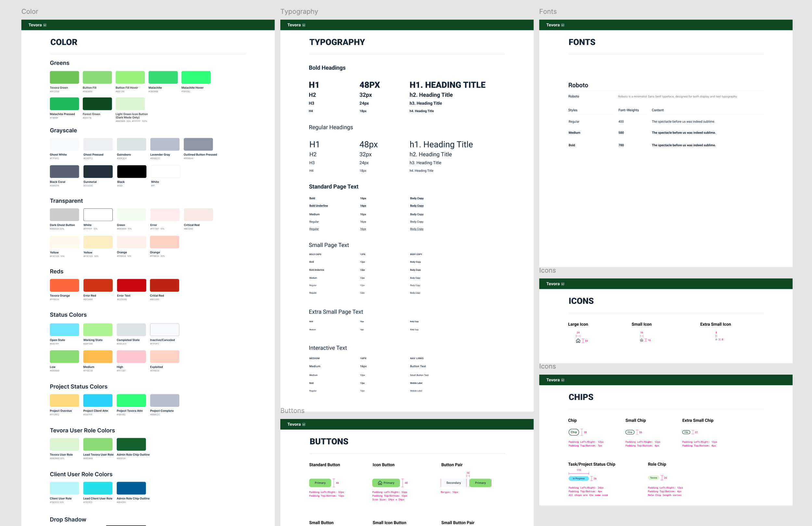Select the Error Text red swatch
This screenshot has height=526, width=812.
pyautogui.click(x=131, y=285)
